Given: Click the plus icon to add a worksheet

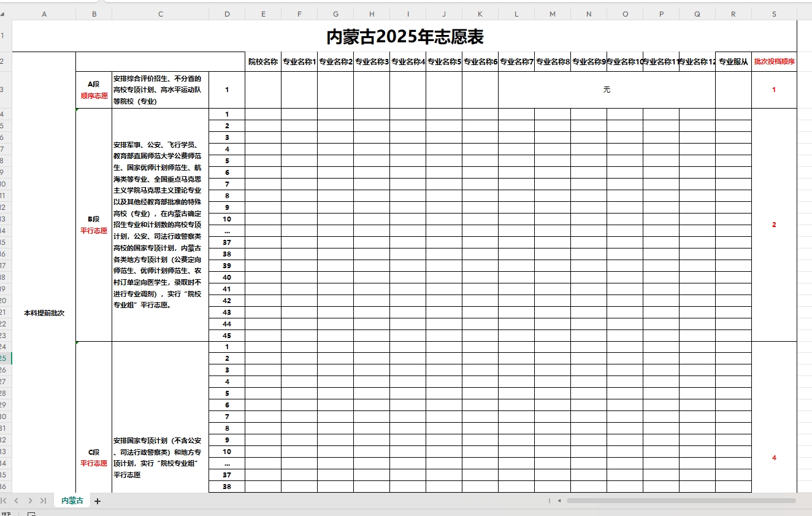Looking at the screenshot, I should pos(96,500).
